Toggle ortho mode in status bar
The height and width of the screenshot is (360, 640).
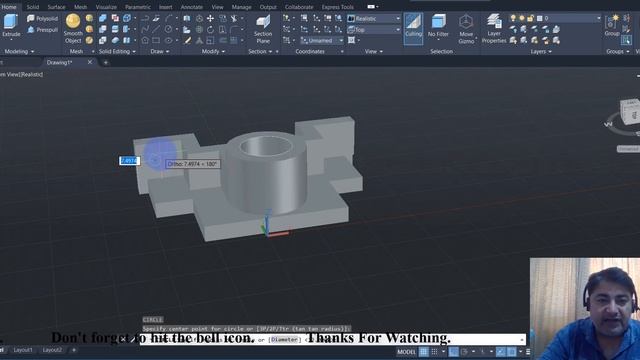pyautogui.click(x=453, y=352)
